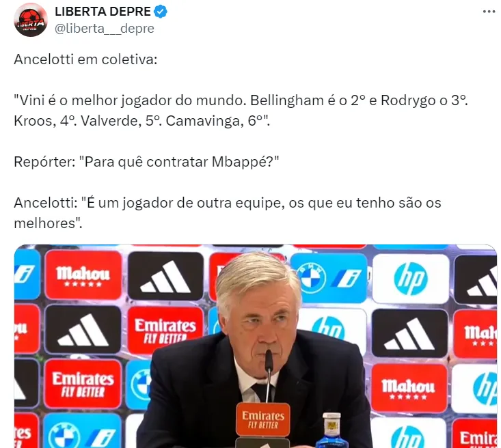Click the Adidas logo in the left middle row

pos(83,330)
